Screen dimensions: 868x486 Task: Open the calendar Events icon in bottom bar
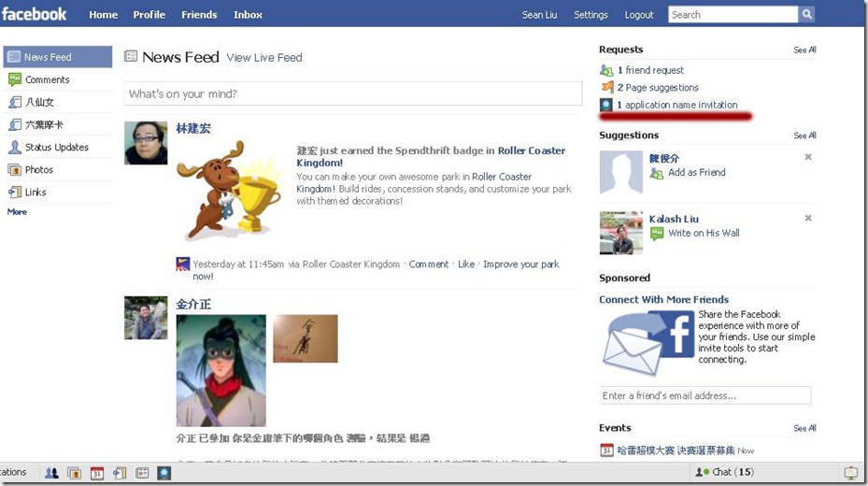pyautogui.click(x=97, y=473)
